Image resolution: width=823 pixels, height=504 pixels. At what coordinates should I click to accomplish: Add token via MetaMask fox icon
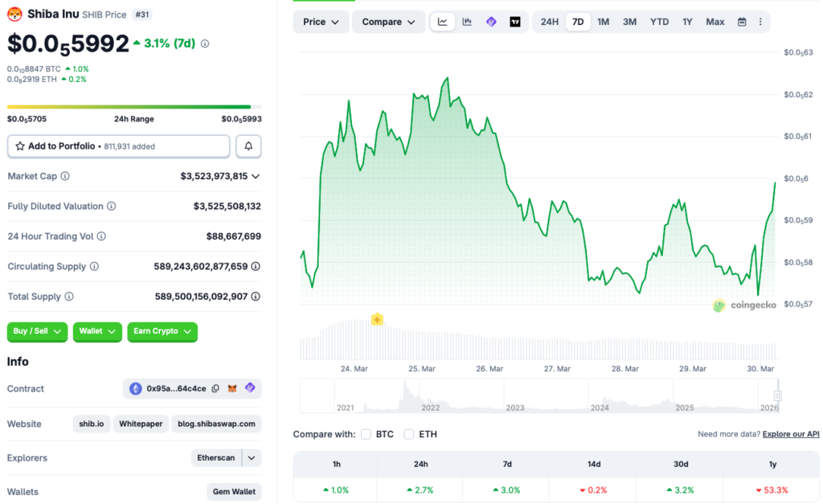pos(233,389)
